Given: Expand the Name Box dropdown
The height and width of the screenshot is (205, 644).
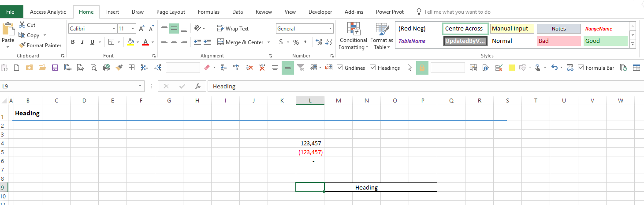Looking at the screenshot, I should (x=141, y=86).
